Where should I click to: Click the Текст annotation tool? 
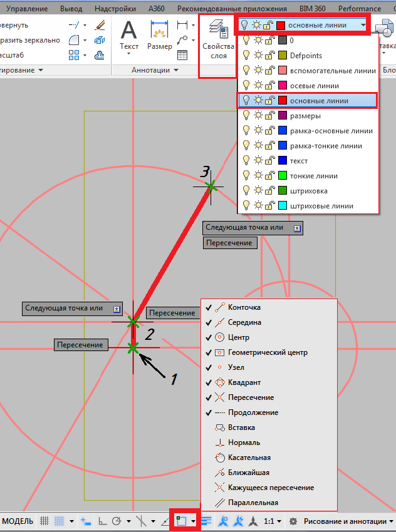coord(129,35)
